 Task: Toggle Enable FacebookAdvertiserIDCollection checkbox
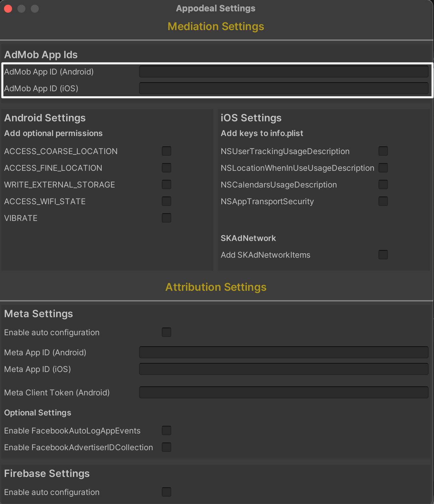(167, 447)
